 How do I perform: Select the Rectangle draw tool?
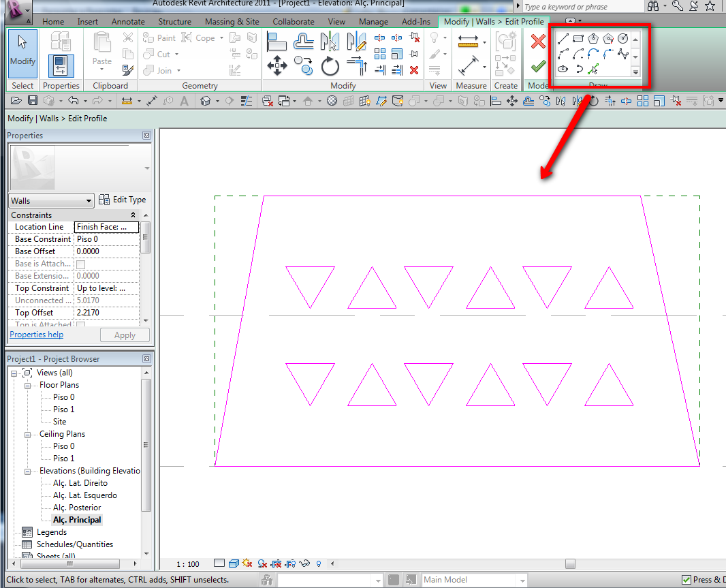578,38
